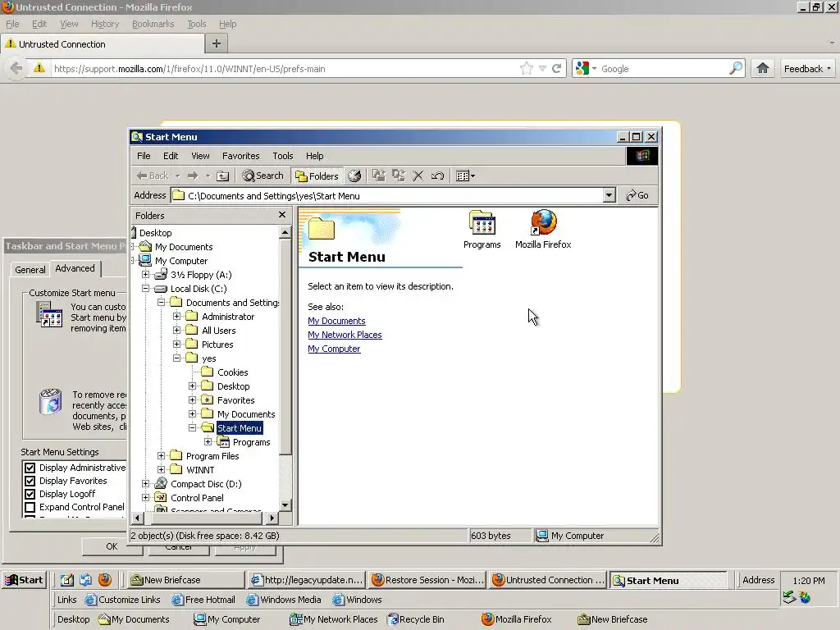840x630 pixels.
Task: Open the Views dropdown in Explorer toolbar
Action: [465, 176]
